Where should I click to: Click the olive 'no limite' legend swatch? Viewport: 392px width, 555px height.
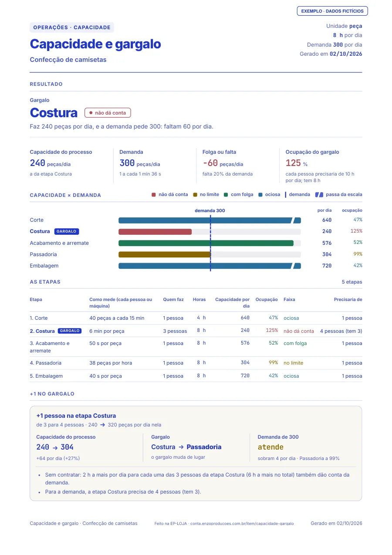(195, 195)
